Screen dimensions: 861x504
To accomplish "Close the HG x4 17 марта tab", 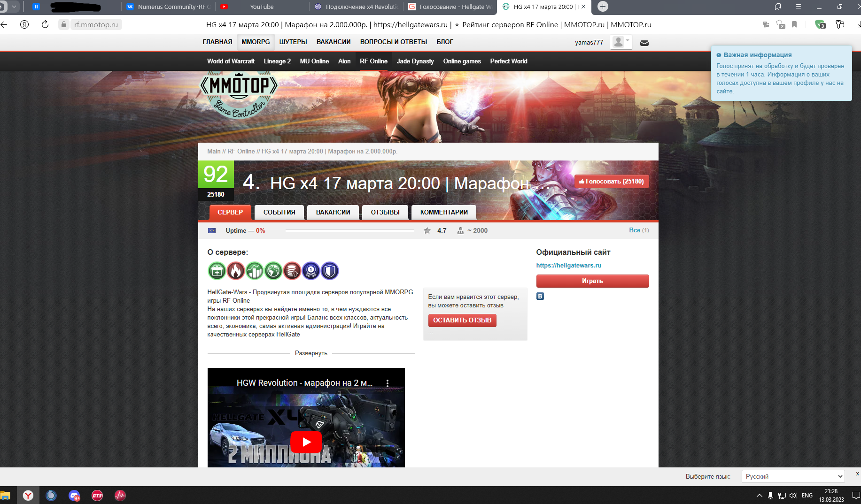I will pos(583,7).
